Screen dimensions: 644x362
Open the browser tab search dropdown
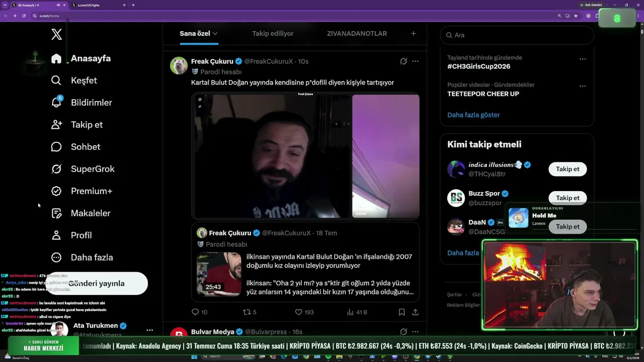click(x=5, y=5)
